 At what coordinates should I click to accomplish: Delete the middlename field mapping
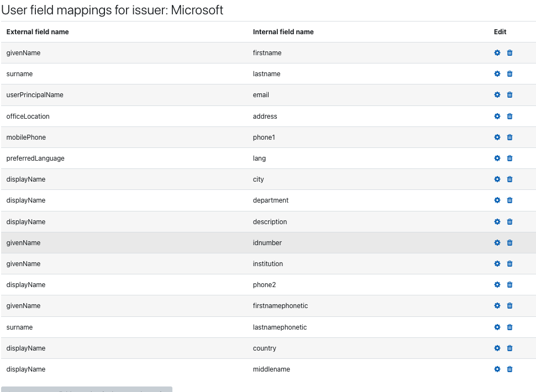pos(509,369)
